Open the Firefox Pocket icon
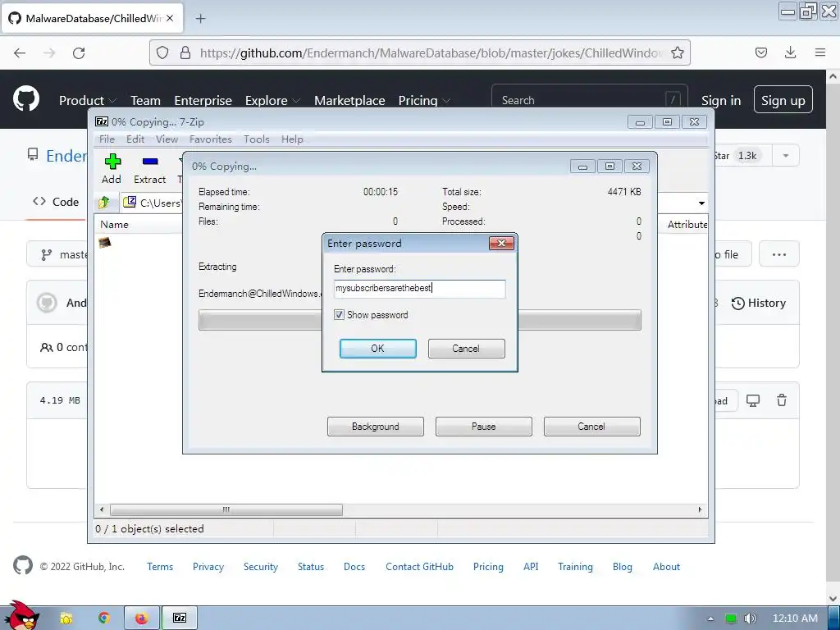This screenshot has width=840, height=630. pyautogui.click(x=760, y=52)
